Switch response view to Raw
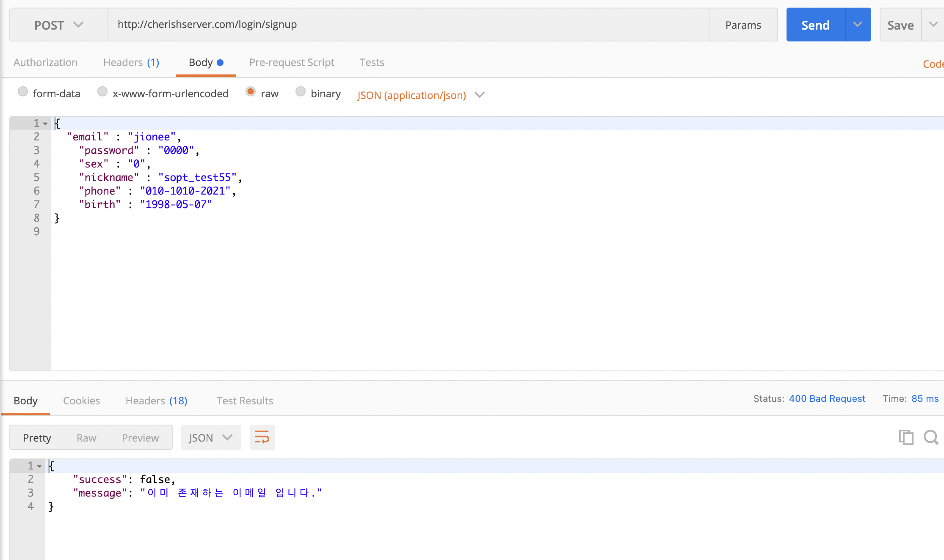The width and height of the screenshot is (944, 560). 86,438
